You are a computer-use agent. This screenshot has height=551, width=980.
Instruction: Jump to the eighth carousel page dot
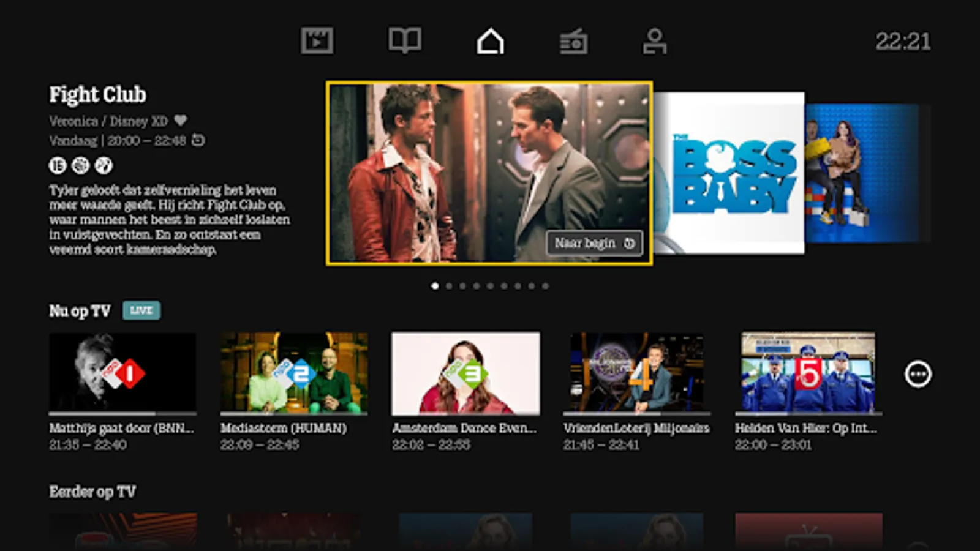(532, 286)
